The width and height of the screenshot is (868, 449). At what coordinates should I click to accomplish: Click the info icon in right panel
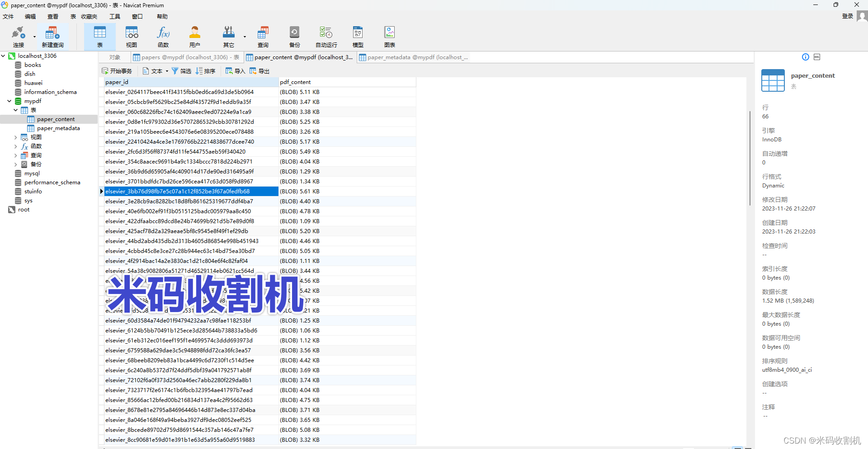coord(806,57)
